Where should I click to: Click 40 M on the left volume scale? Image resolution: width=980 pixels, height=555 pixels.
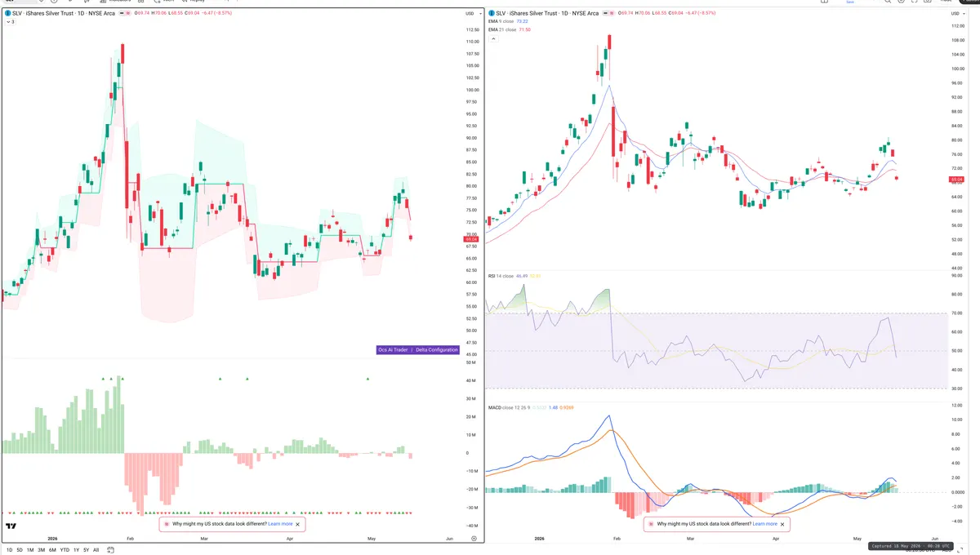pyautogui.click(x=471, y=381)
